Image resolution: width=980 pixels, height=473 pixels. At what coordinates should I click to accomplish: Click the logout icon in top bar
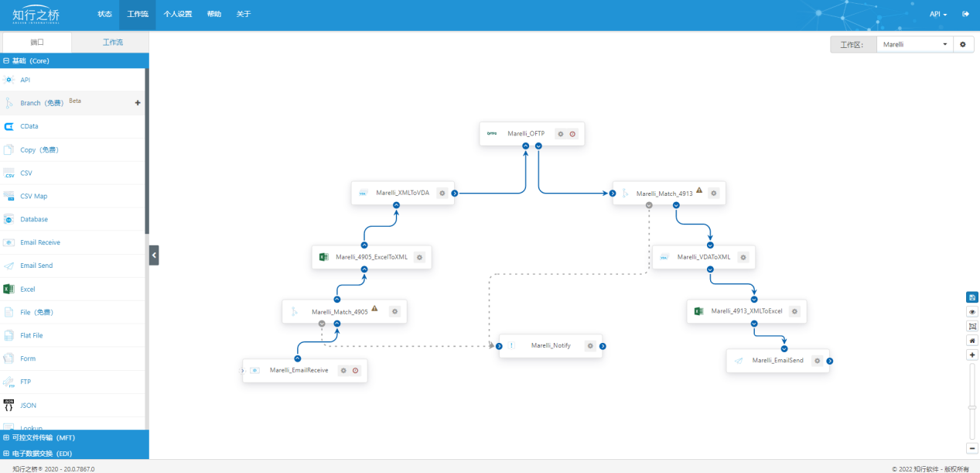tap(965, 14)
